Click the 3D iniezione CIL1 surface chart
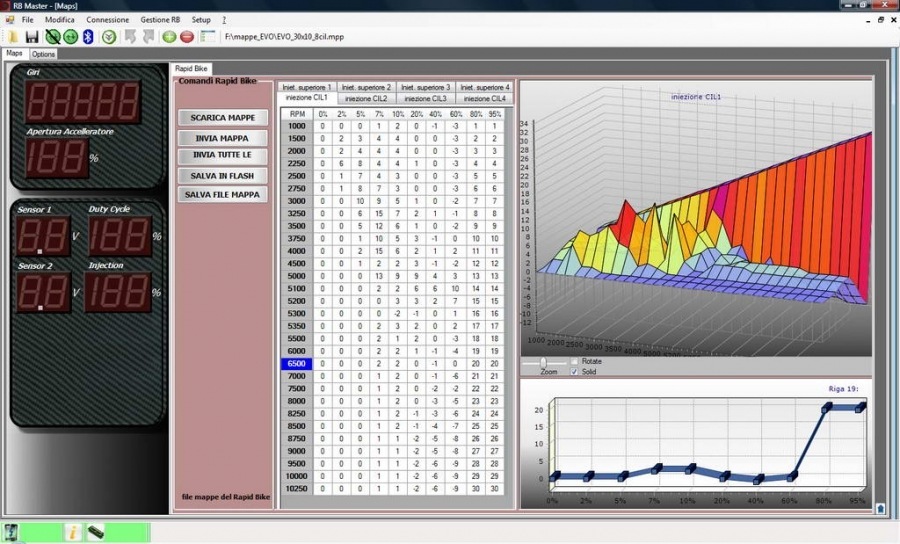The width and height of the screenshot is (900, 544). [x=696, y=218]
